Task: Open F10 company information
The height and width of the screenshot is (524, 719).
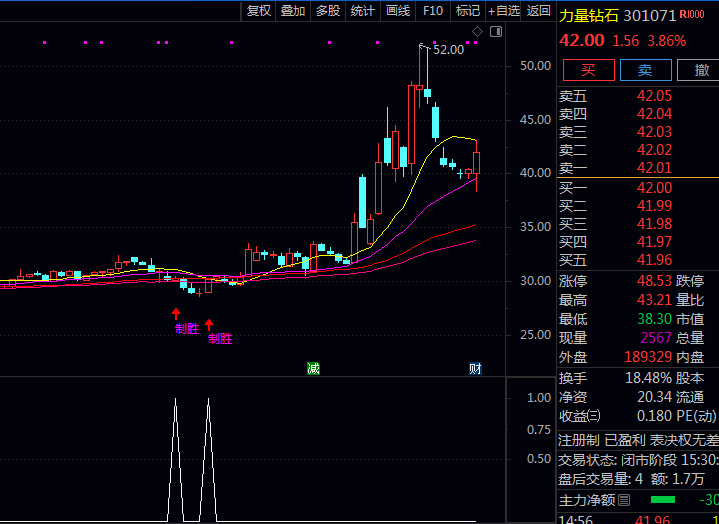Action: pos(433,11)
